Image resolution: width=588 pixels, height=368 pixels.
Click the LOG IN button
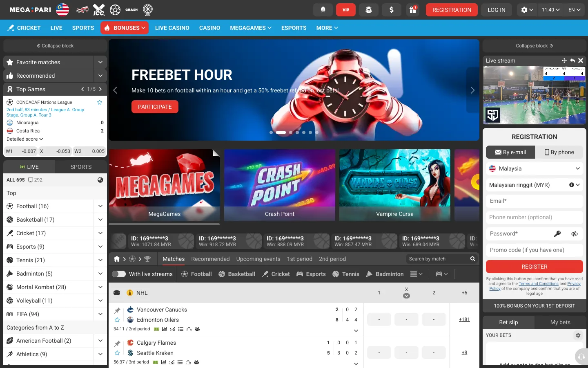497,10
